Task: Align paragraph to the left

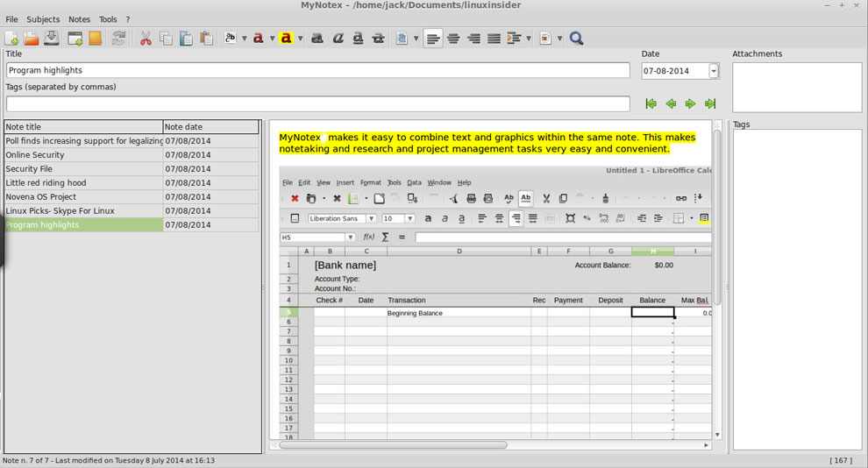Action: pos(433,39)
